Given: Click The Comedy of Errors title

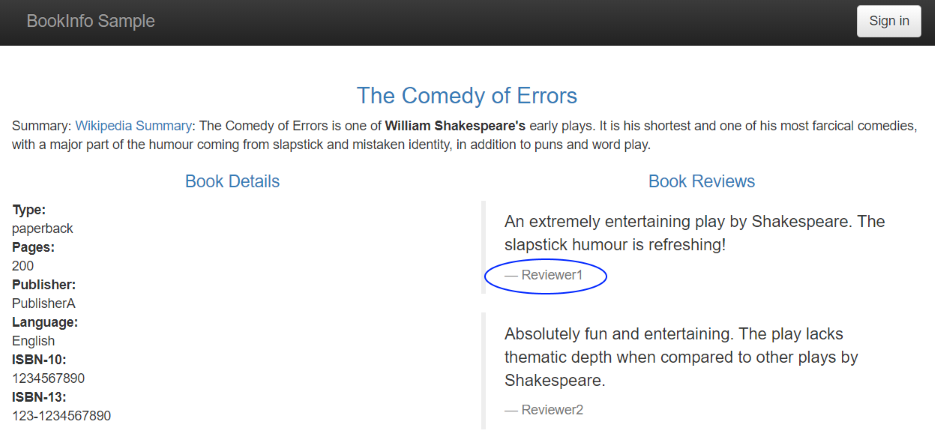Looking at the screenshot, I should [467, 95].
